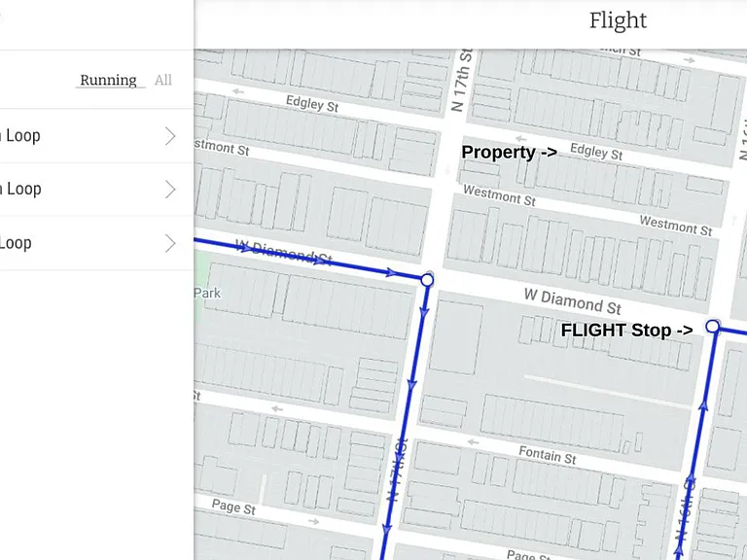
Task: Click the FLIGHT Stop circle marker
Action: (x=712, y=327)
